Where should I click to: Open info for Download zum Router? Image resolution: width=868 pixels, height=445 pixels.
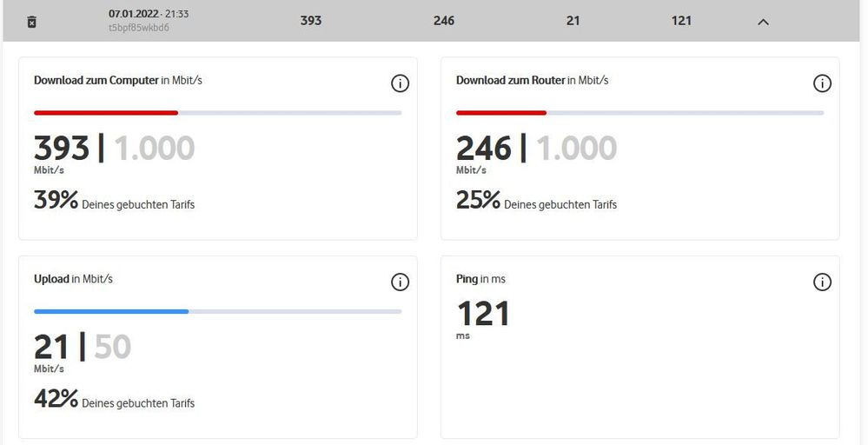click(x=822, y=83)
